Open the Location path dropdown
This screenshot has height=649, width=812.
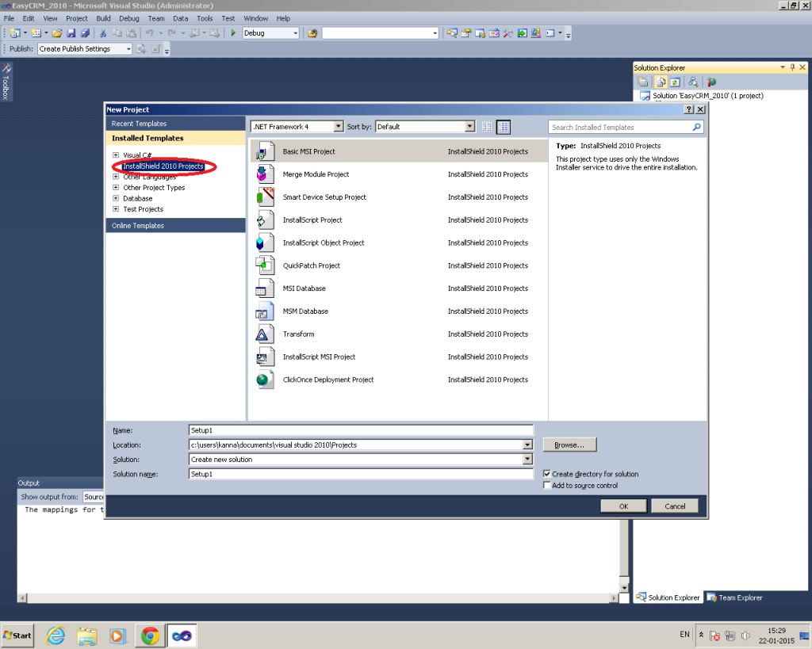[527, 445]
